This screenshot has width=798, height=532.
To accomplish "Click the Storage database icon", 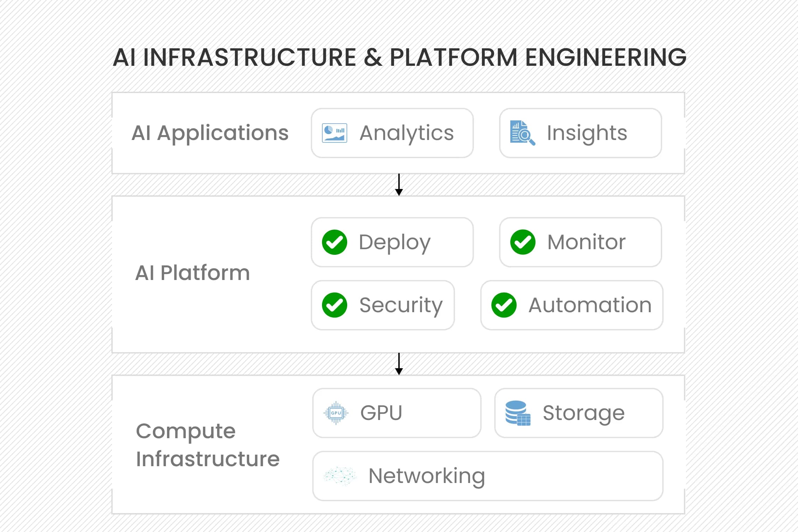I will coord(518,413).
